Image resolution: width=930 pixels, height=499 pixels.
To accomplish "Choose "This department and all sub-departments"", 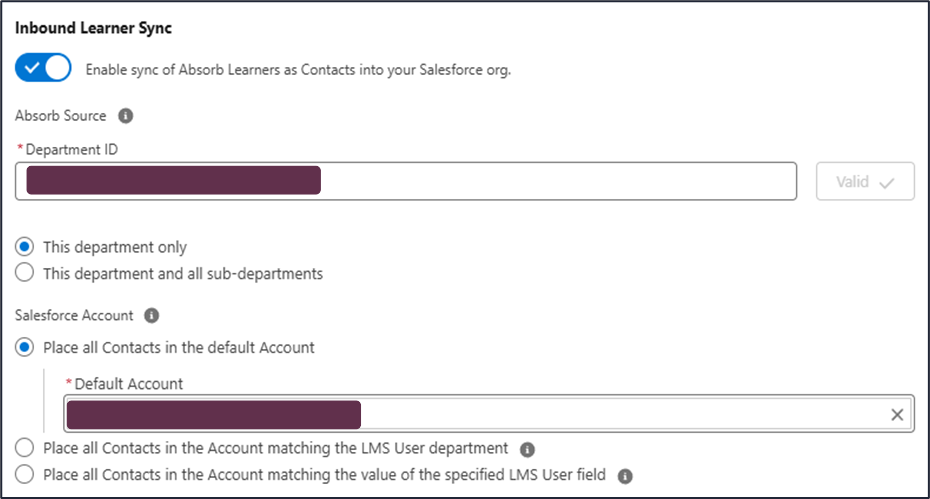I will (25, 273).
